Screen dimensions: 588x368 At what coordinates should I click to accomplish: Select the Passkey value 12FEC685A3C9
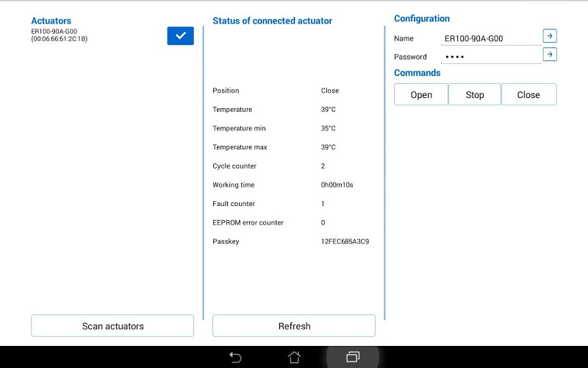pos(345,241)
